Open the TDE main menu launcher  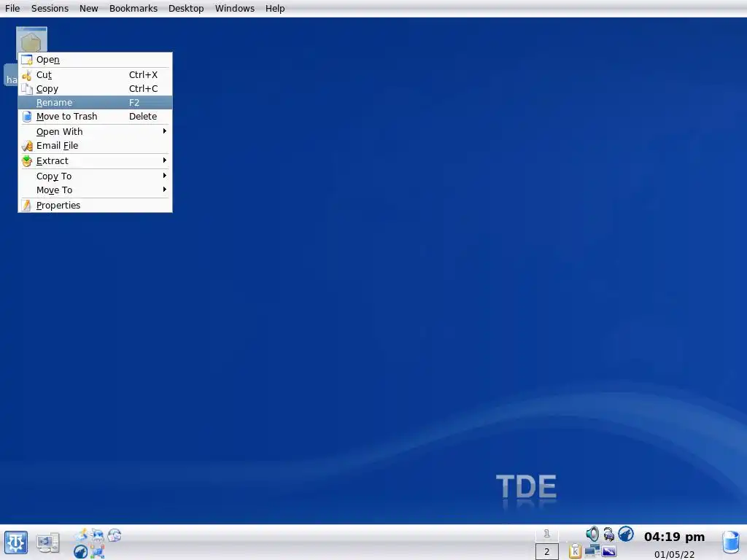coord(16,542)
